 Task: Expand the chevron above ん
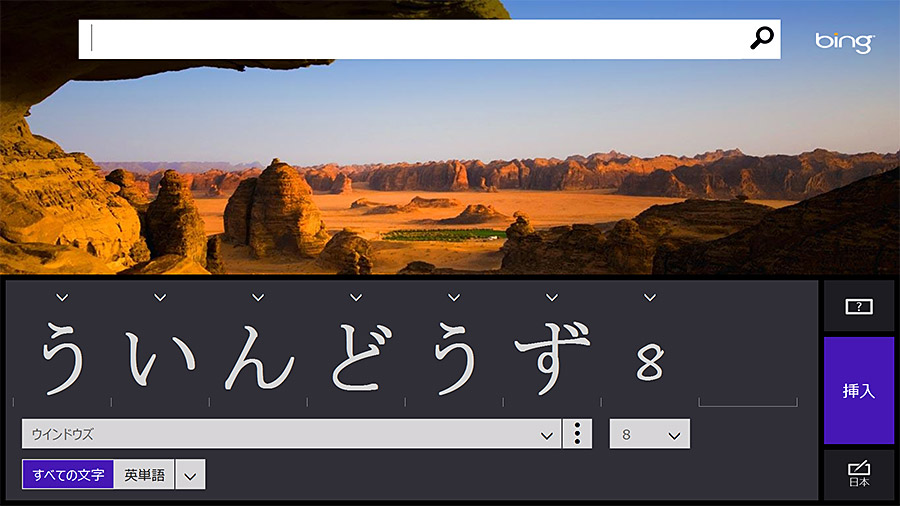[258, 297]
